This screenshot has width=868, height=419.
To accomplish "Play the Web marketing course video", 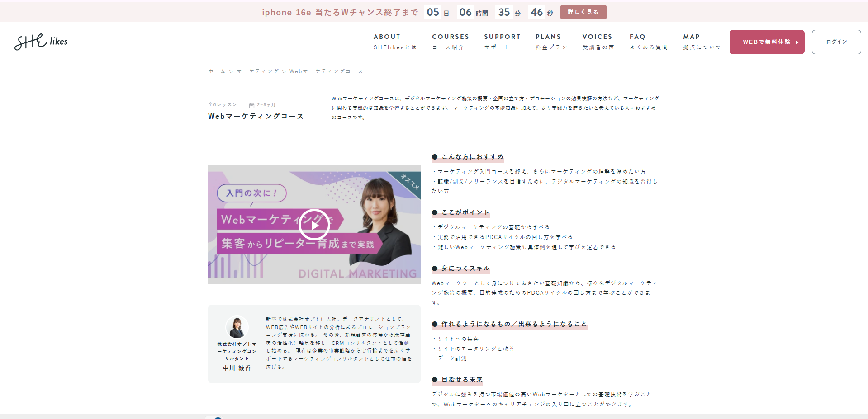I will point(314,225).
